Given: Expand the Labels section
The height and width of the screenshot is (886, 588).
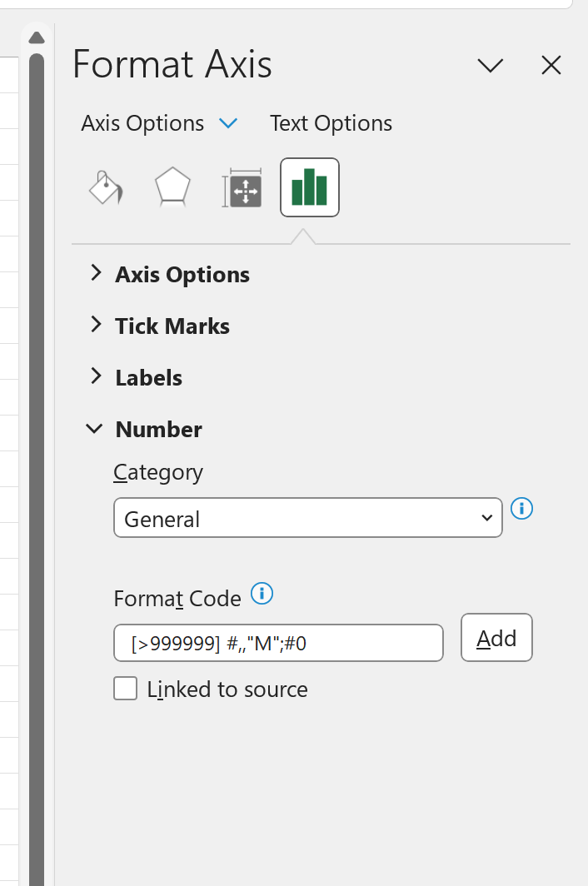Looking at the screenshot, I should (x=96, y=376).
